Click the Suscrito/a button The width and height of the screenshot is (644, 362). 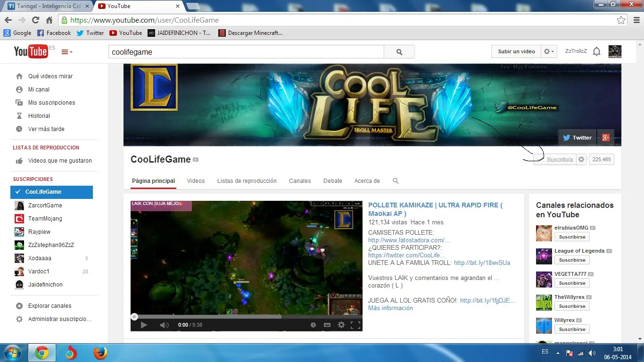pos(555,159)
